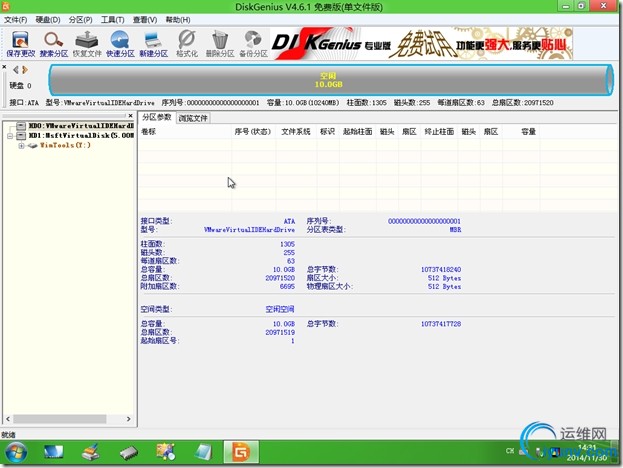Click the 格式化 format icon
The height and width of the screenshot is (468, 623).
pos(187,44)
